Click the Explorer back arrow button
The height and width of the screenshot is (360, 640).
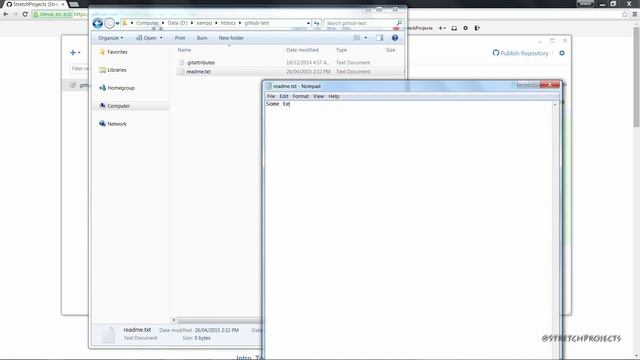[x=98, y=23]
